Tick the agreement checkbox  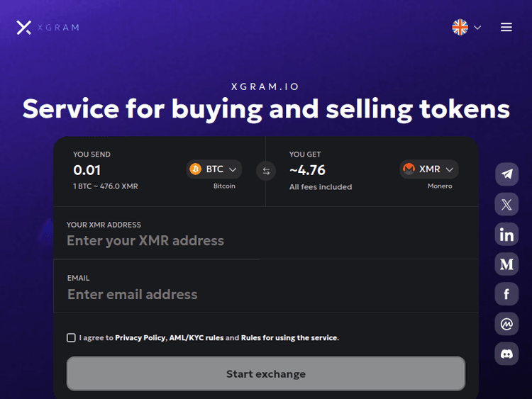(71, 338)
